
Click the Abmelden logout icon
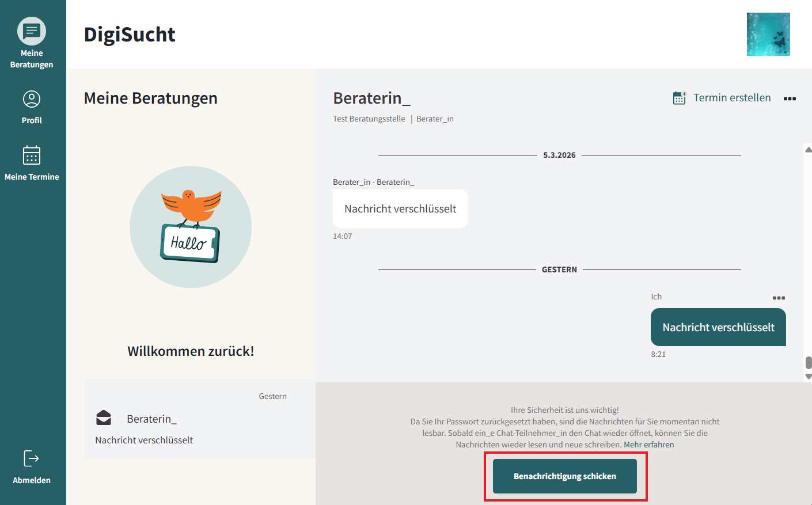(32, 458)
